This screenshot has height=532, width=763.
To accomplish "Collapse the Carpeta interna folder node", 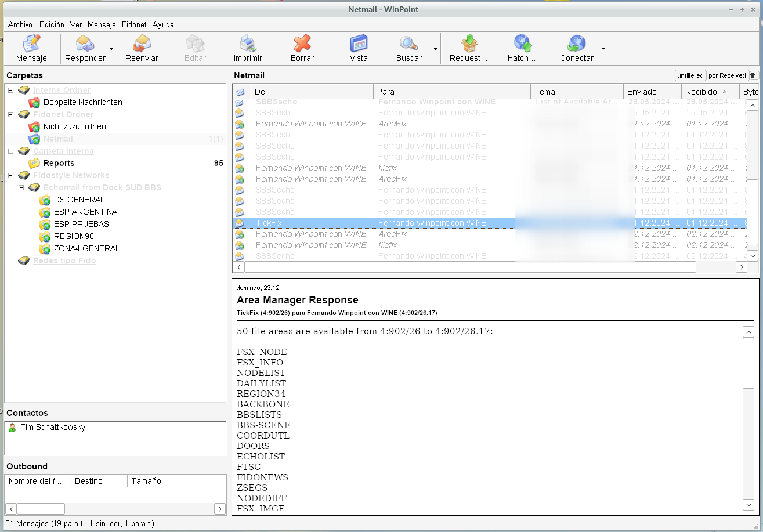I will click(x=11, y=151).
